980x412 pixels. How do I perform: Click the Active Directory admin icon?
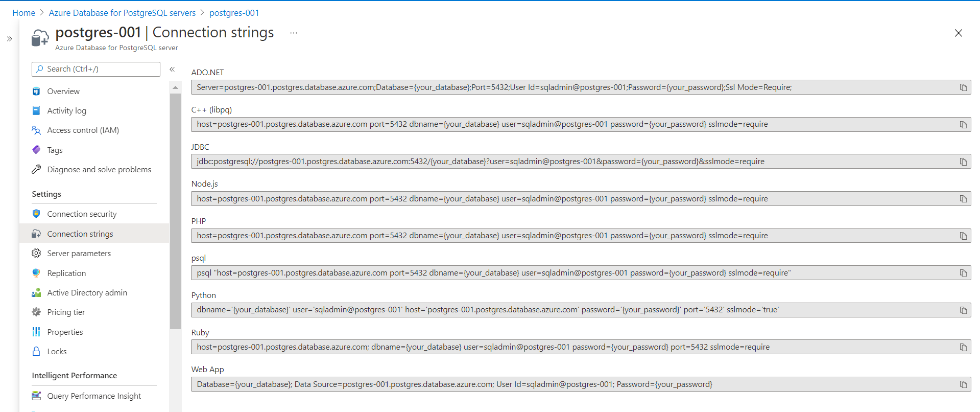tap(36, 292)
